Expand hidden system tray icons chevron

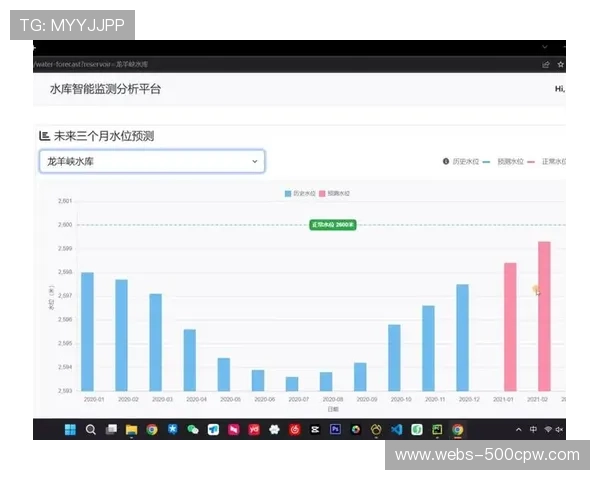pyautogui.click(x=518, y=429)
